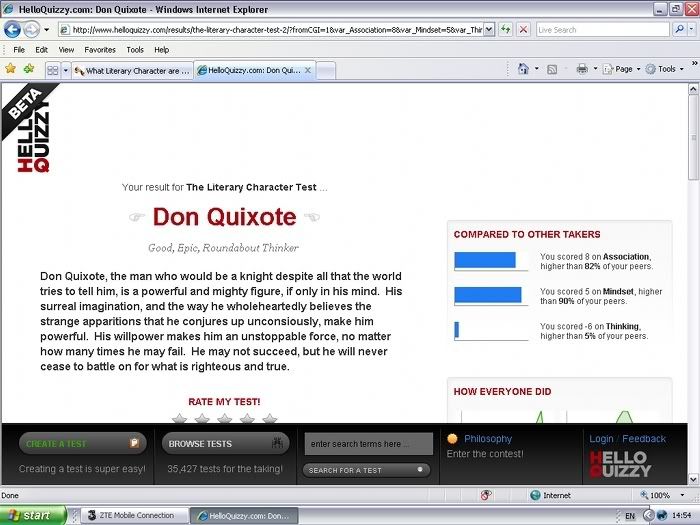Click the Mindset score blue bar
The height and width of the screenshot is (525, 700).
pyautogui.click(x=488, y=295)
